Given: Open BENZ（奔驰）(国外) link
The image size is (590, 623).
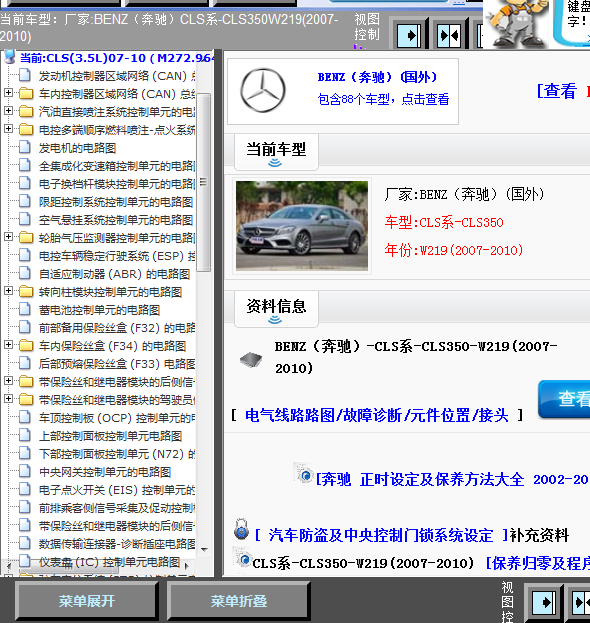Looking at the screenshot, I should 377,77.
